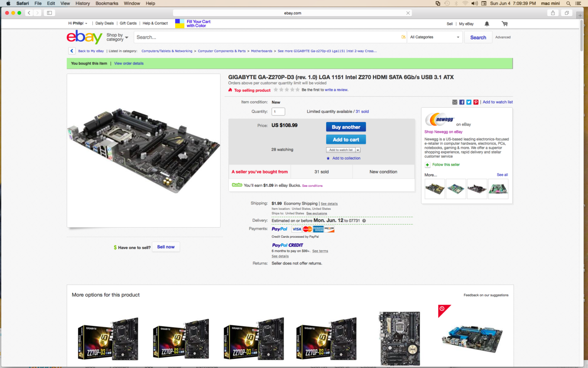Click the green plus Follow seller icon
This screenshot has height=368, width=588.
click(427, 165)
